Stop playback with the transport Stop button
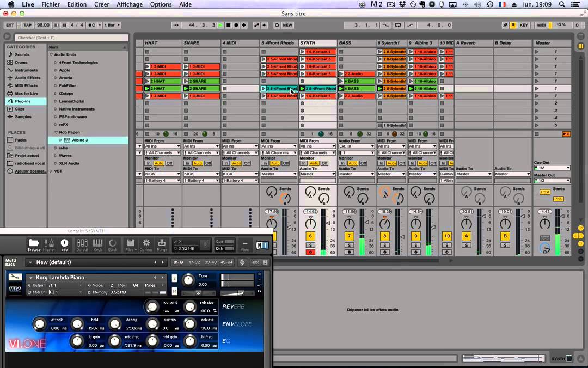The height and width of the screenshot is (368, 588). (228, 25)
